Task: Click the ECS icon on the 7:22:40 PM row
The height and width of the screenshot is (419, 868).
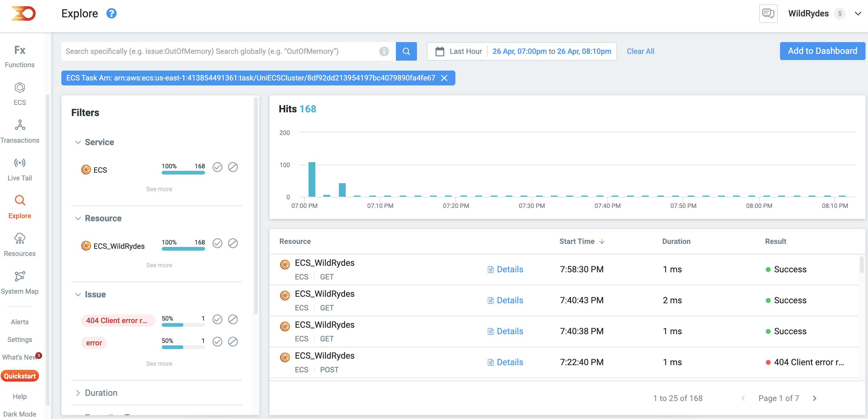Action: (x=285, y=357)
